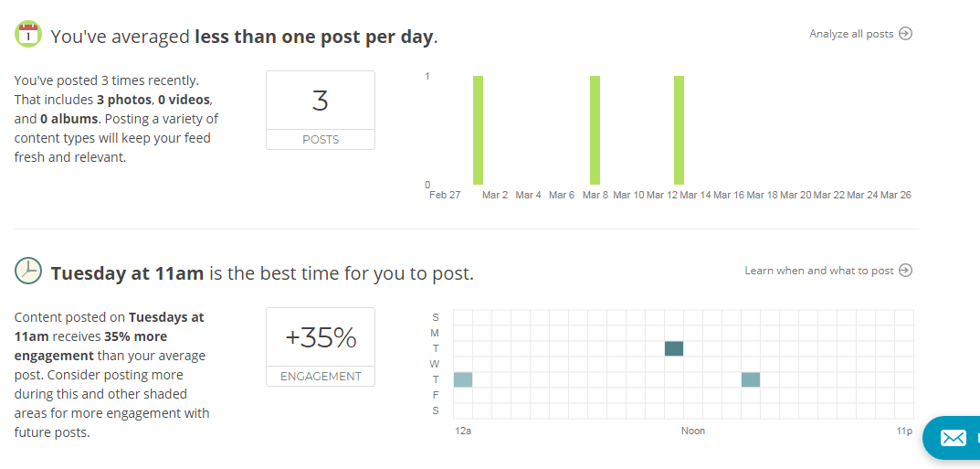This screenshot has height=469, width=980.
Task: Select the shaded Thursday 12a heatmap cell
Action: point(463,379)
